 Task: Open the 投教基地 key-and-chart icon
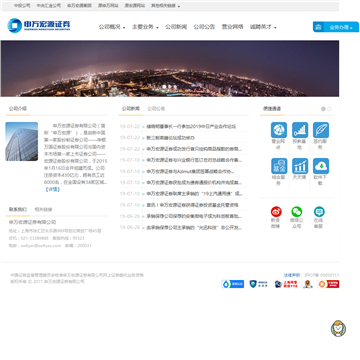coord(300,130)
